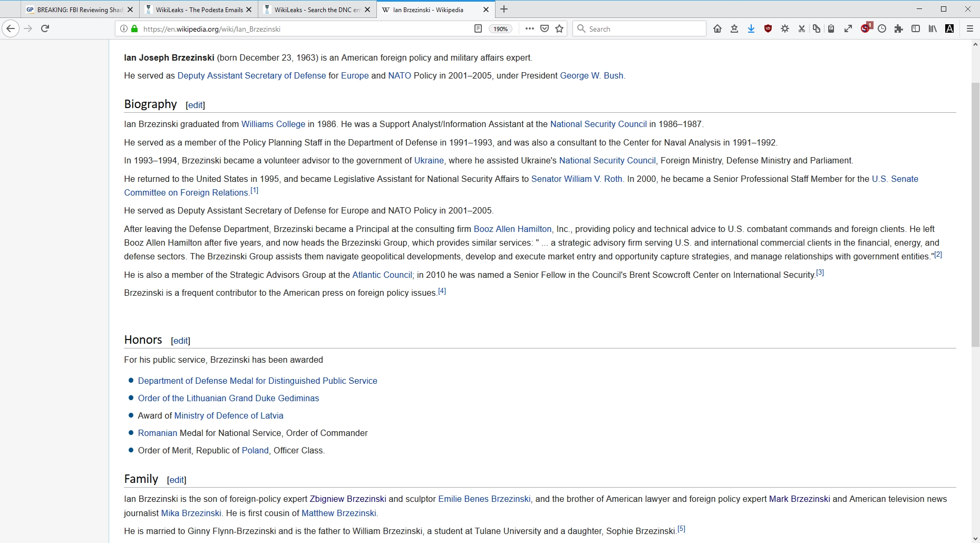This screenshot has width=980, height=543.
Task: Open the 'Williams College' link
Action: (273, 124)
